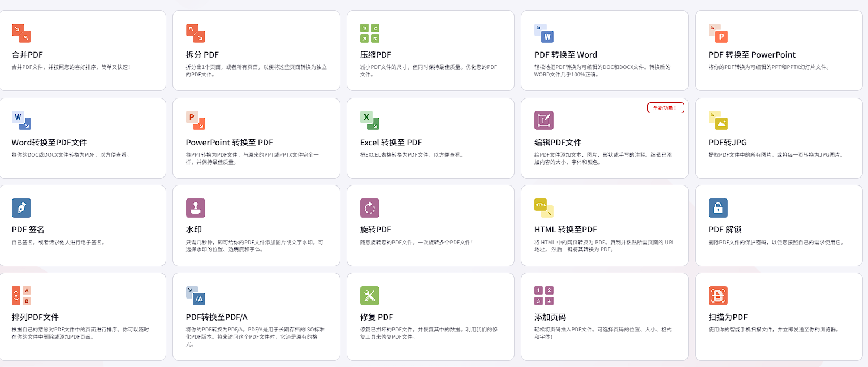Click the 拆分 PDF split icon
Screen dimensions: 868x367
pyautogui.click(x=195, y=33)
